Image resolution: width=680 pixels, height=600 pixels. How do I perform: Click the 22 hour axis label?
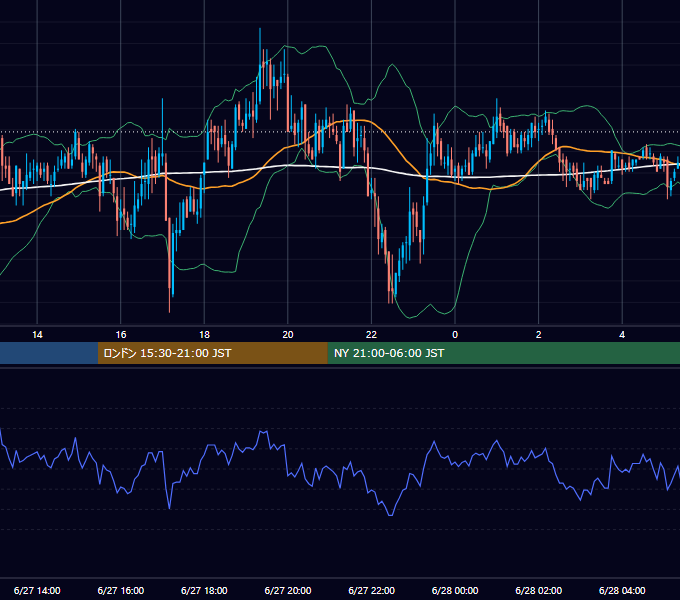(x=371, y=335)
